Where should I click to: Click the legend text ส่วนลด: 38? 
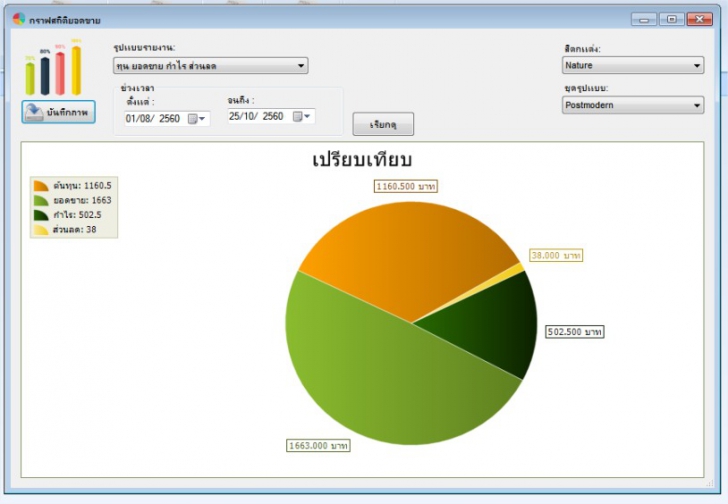(75, 229)
